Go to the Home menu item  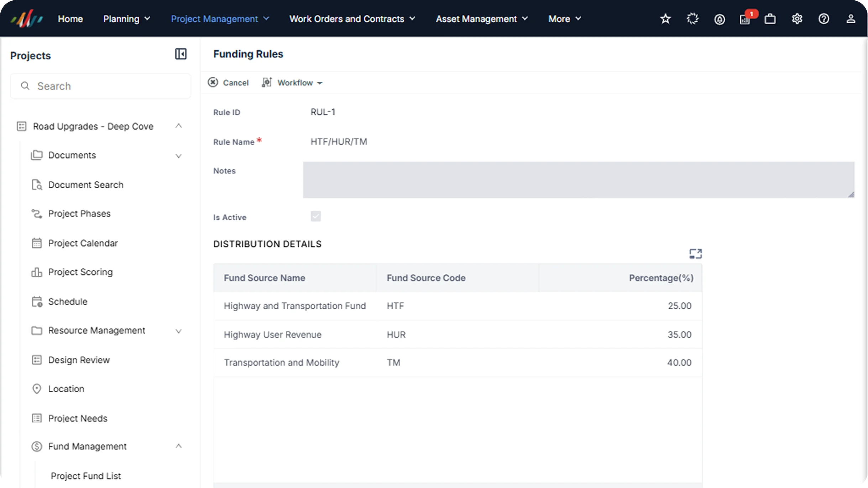tap(70, 19)
